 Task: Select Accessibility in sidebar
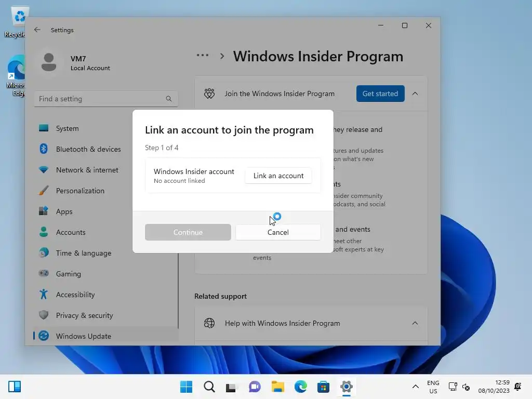coord(106,295)
